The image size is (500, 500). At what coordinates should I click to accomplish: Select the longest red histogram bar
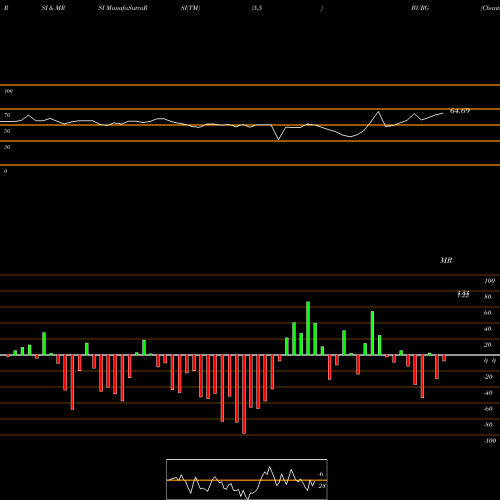(244, 394)
